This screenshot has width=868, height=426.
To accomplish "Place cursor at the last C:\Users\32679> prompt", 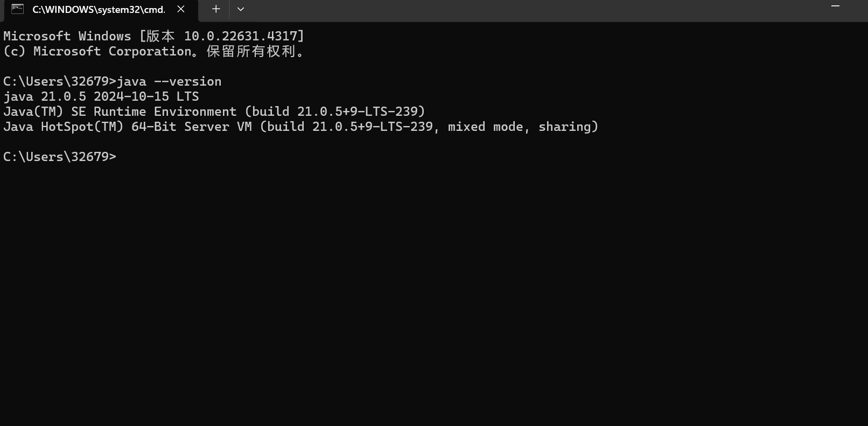I will pyautogui.click(x=59, y=157).
